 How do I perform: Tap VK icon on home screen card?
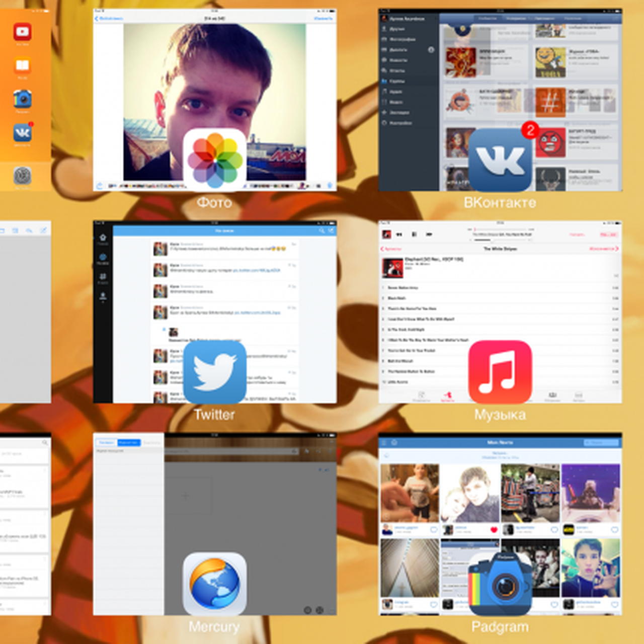tap(23, 133)
